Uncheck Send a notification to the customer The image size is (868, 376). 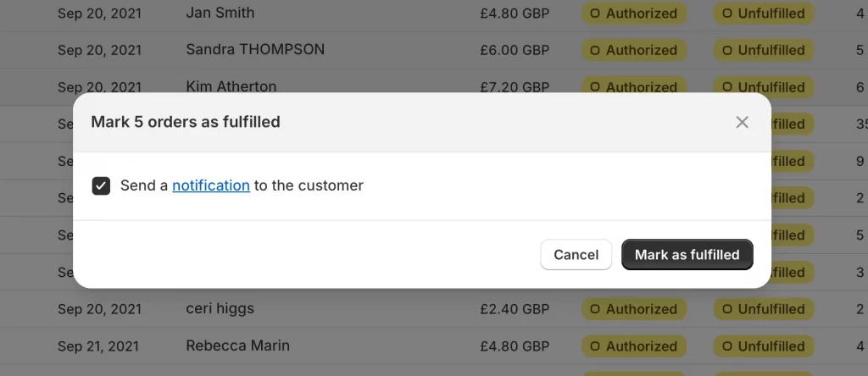click(102, 185)
